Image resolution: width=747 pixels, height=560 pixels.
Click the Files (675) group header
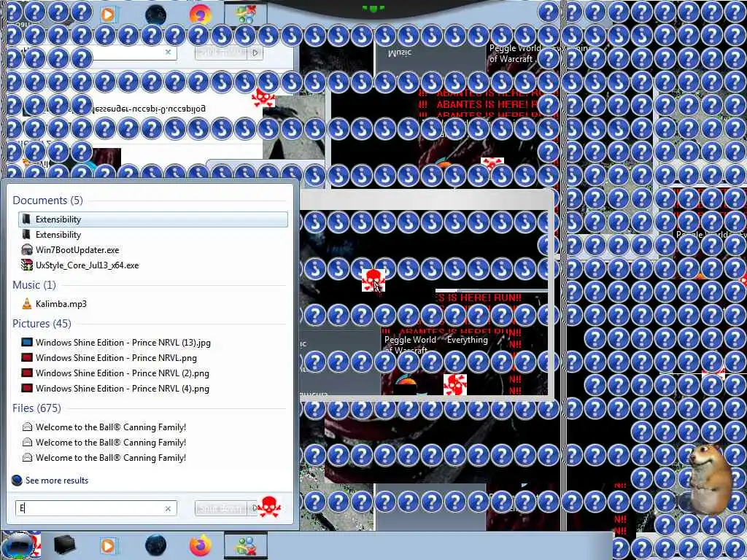[36, 408]
